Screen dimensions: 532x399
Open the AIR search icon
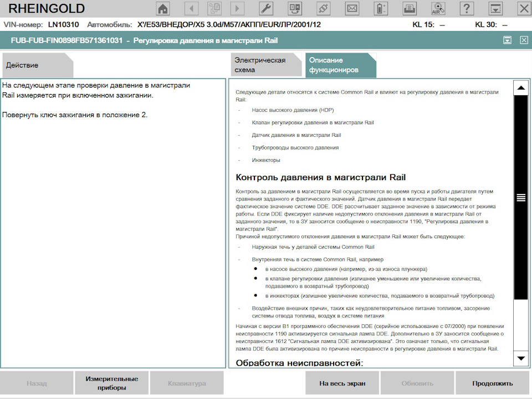pyautogui.click(x=438, y=8)
